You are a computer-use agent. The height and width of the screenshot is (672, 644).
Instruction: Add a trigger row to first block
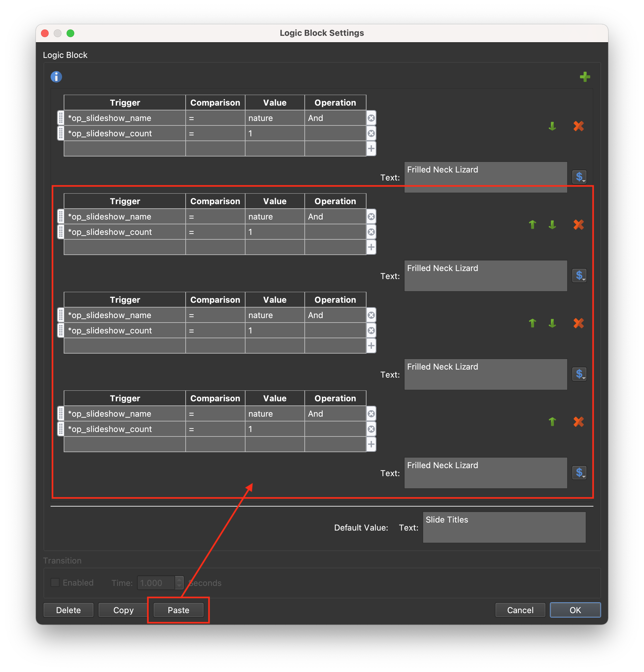(x=371, y=148)
